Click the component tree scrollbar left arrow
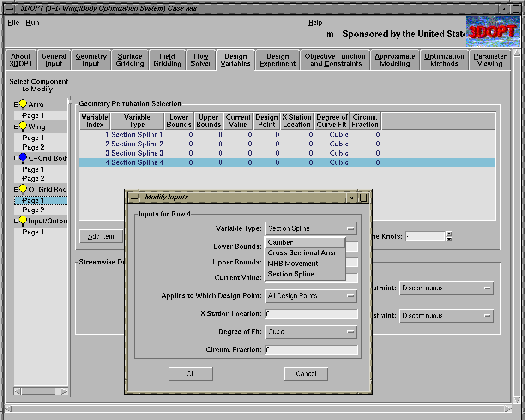The width and height of the screenshot is (525, 420). 18,391
